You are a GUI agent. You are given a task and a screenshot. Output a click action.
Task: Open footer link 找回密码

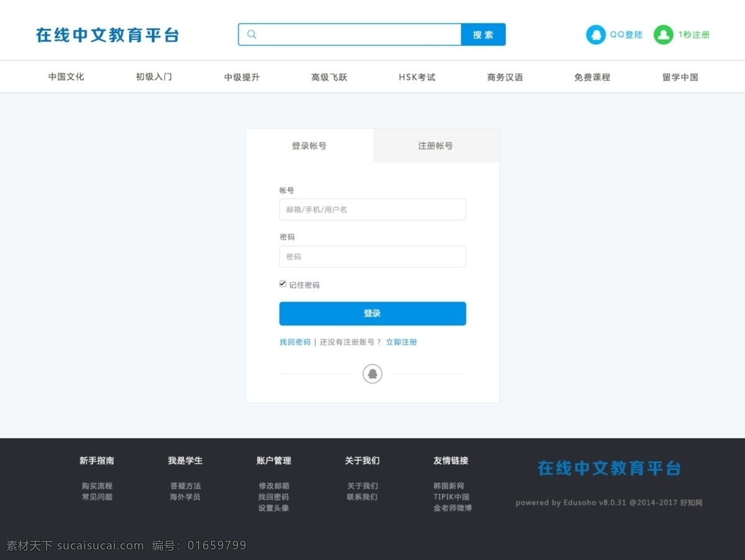[274, 497]
